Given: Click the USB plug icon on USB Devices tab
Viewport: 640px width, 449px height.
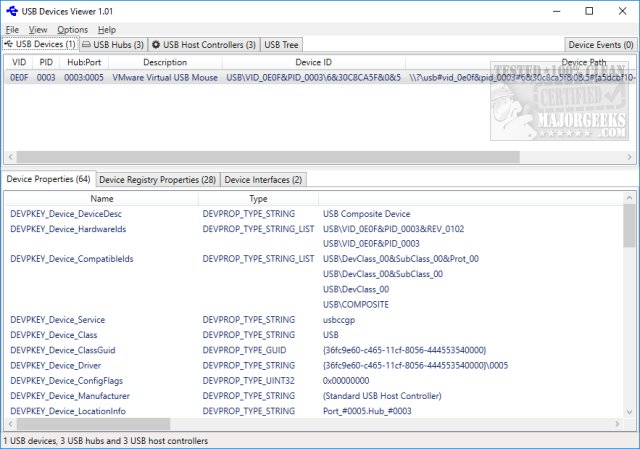Looking at the screenshot, I should click(10, 45).
